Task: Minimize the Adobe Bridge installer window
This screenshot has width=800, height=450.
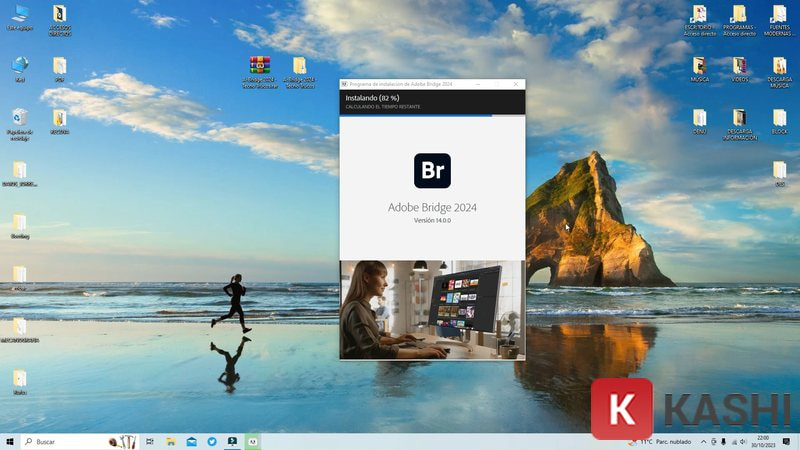Action: [478, 84]
